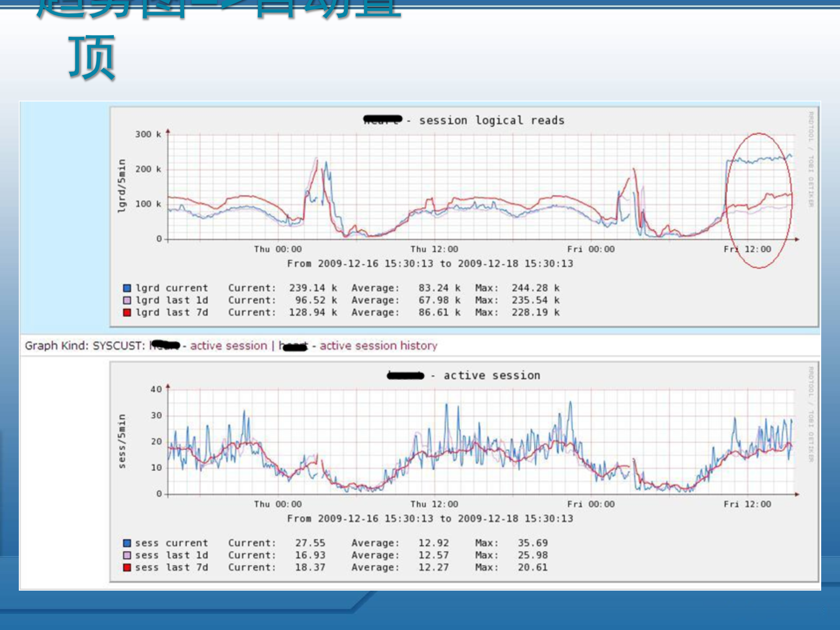Click the date range text under top graph

coord(430,263)
